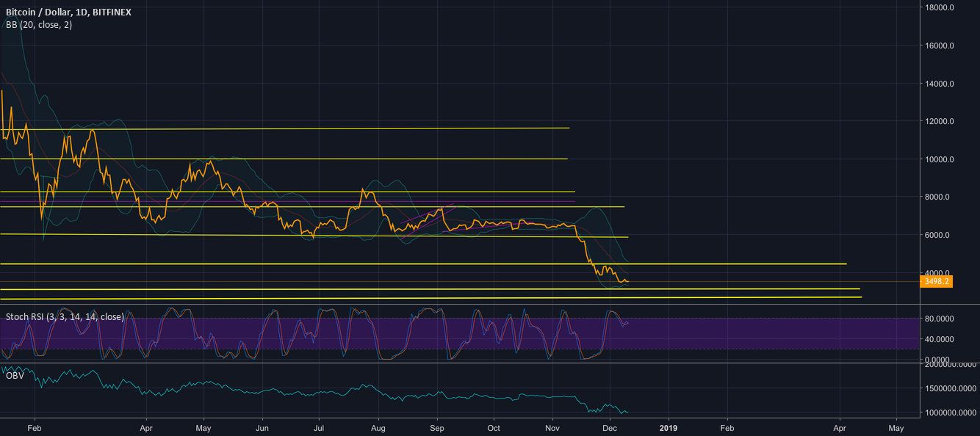Click the 2019 label on the time axis
This screenshot has height=436, width=980.
(667, 428)
